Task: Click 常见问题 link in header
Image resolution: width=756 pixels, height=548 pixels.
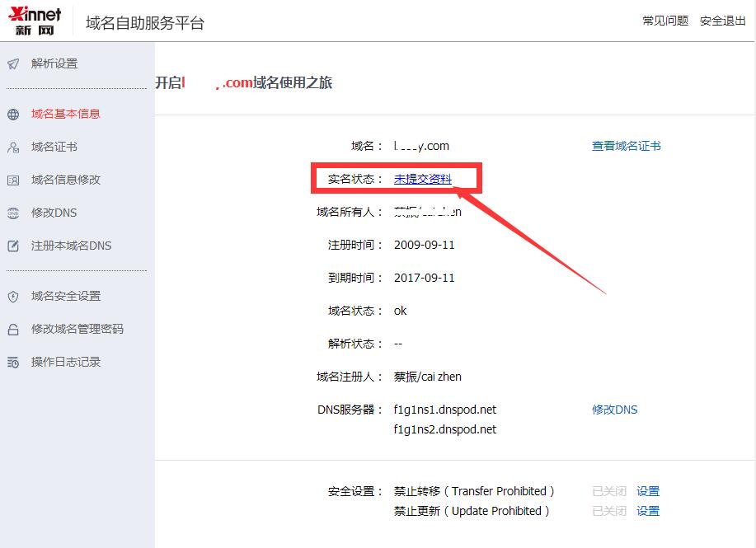Action: [665, 21]
